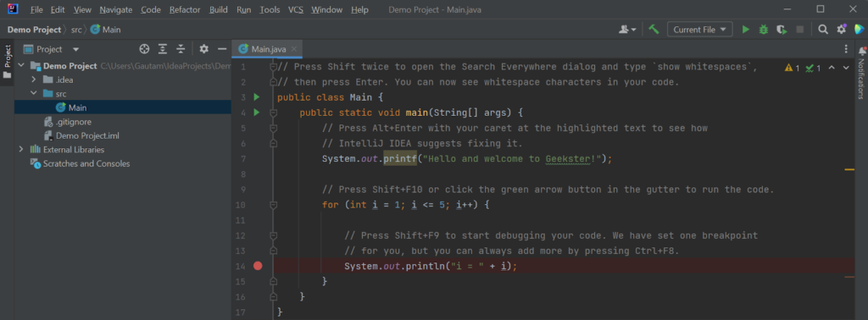Image resolution: width=868 pixels, height=320 pixels.
Task: Open the Current File run configuration dropdown
Action: [x=699, y=30]
